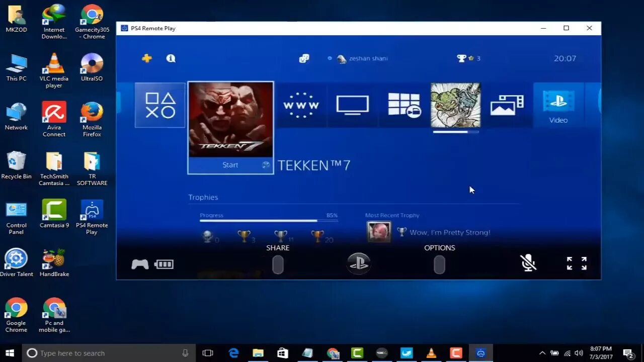Select Control Panel desktop icon
The width and height of the screenshot is (644, 362).
(x=16, y=218)
